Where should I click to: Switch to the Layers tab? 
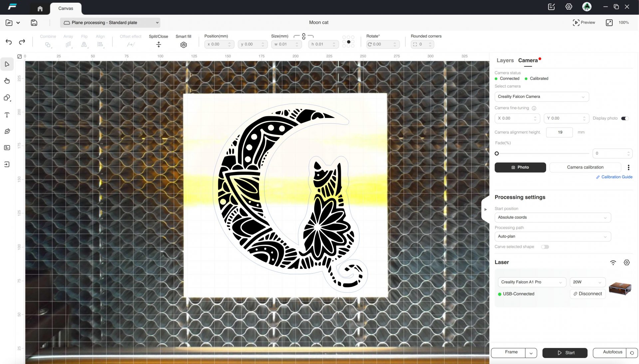[x=505, y=61]
